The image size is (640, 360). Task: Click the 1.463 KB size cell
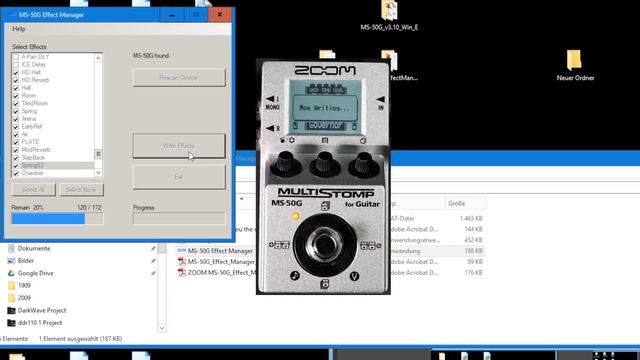coord(471,218)
